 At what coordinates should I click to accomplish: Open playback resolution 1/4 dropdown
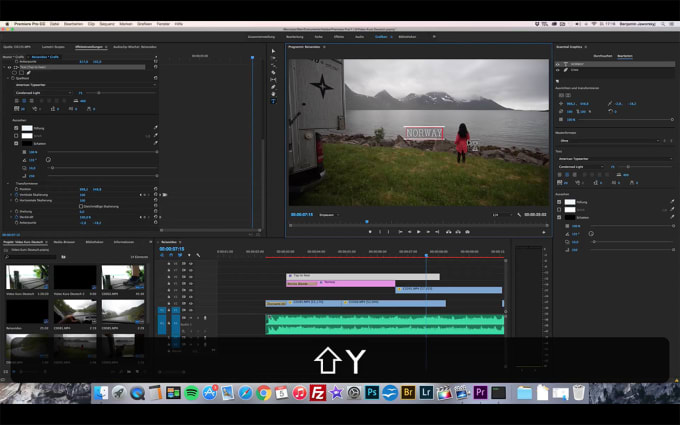click(x=501, y=215)
